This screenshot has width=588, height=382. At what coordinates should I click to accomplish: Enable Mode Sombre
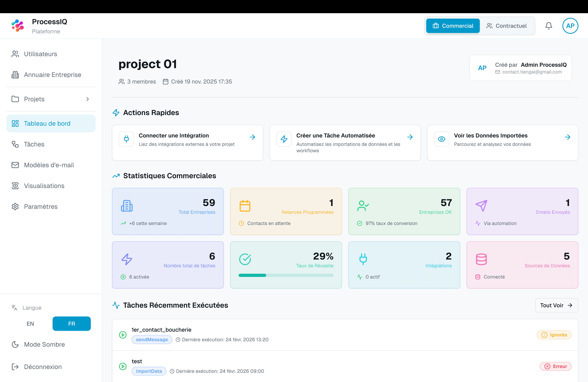click(44, 344)
